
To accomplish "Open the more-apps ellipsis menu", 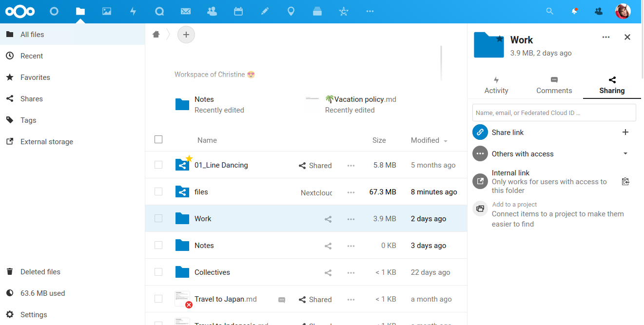I will 370,11.
